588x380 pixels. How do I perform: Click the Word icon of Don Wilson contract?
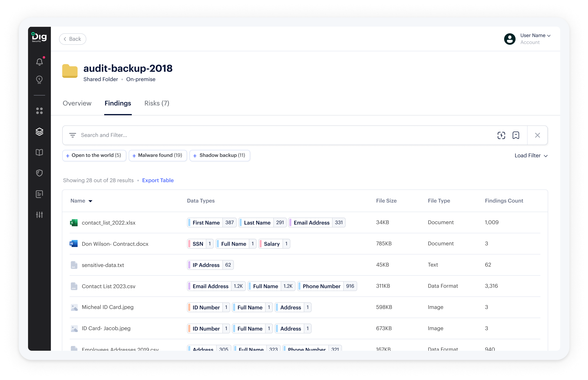pyautogui.click(x=74, y=244)
